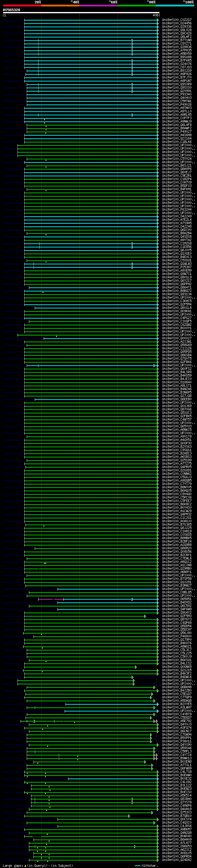Screen dimensions: 197x868
Task: Select the UniRef100_B9SU88 label
Action: (x=177, y=57)
